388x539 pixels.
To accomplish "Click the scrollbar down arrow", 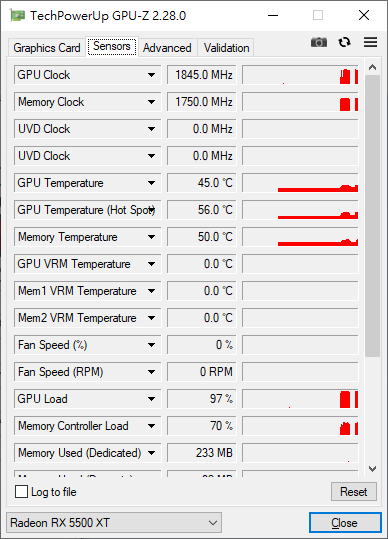I will coord(373,469).
